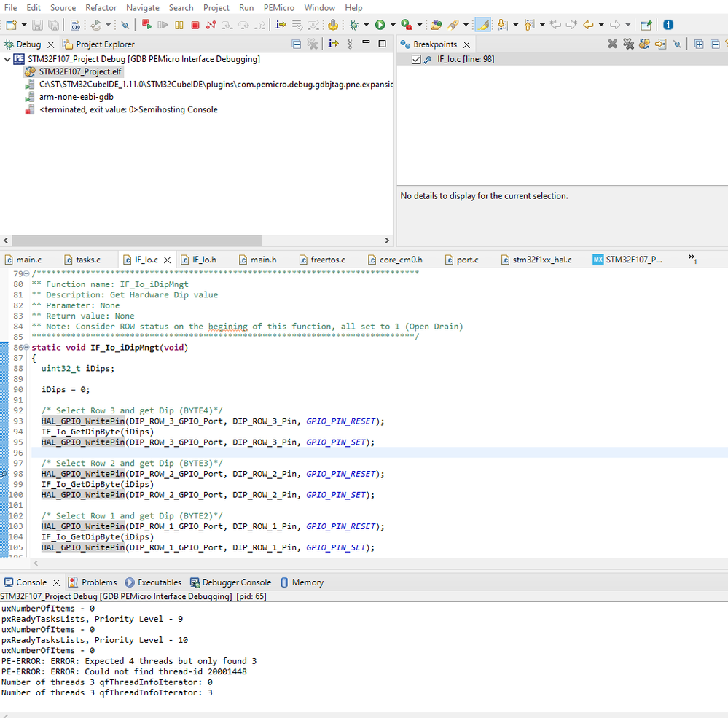Switch to the Project Explorer tab

coord(99,44)
